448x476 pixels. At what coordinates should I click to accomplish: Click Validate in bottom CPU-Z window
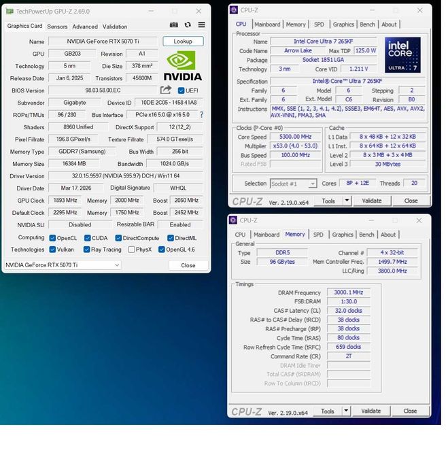pyautogui.click(x=371, y=411)
